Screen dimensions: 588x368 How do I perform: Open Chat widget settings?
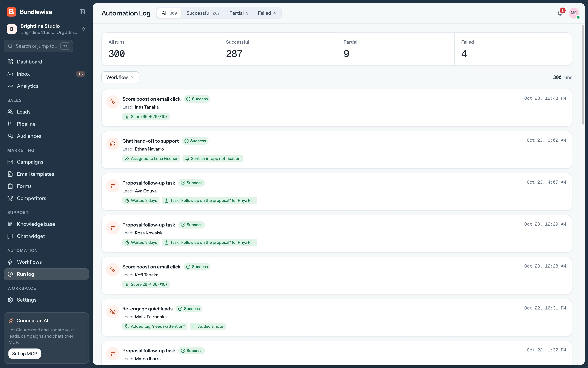pyautogui.click(x=46, y=236)
